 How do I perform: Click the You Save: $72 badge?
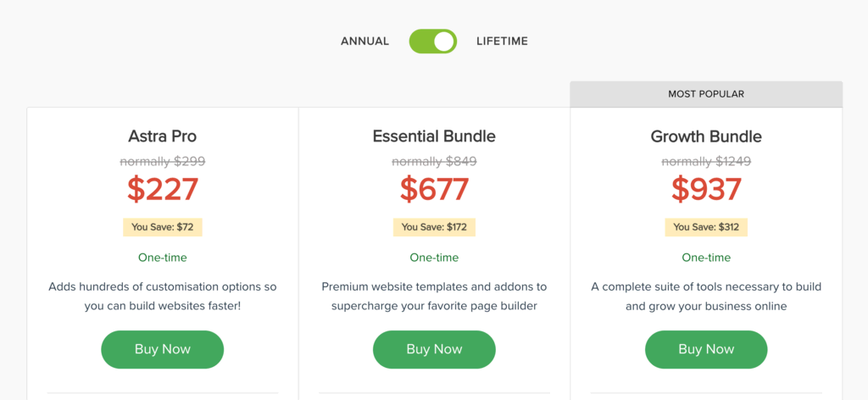coord(163,227)
